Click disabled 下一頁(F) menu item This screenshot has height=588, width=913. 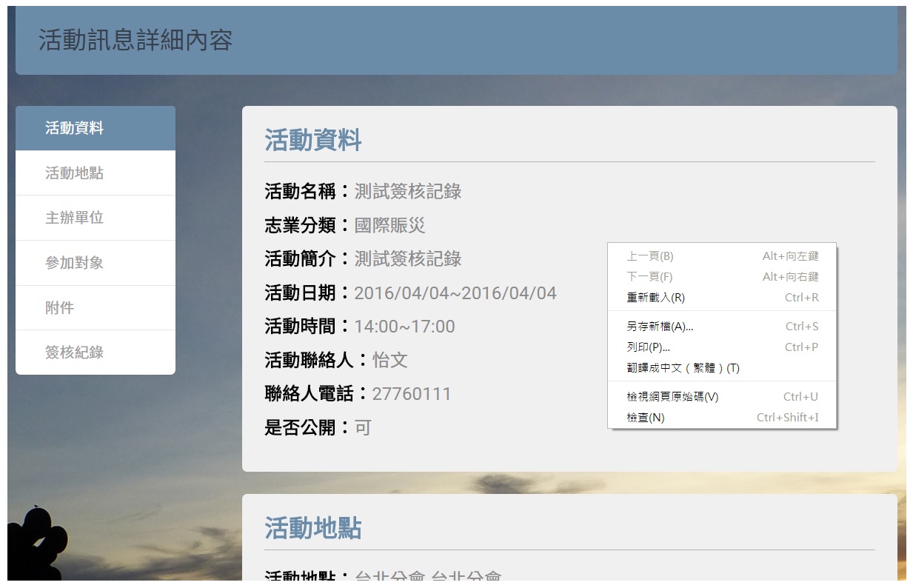[x=722, y=277]
